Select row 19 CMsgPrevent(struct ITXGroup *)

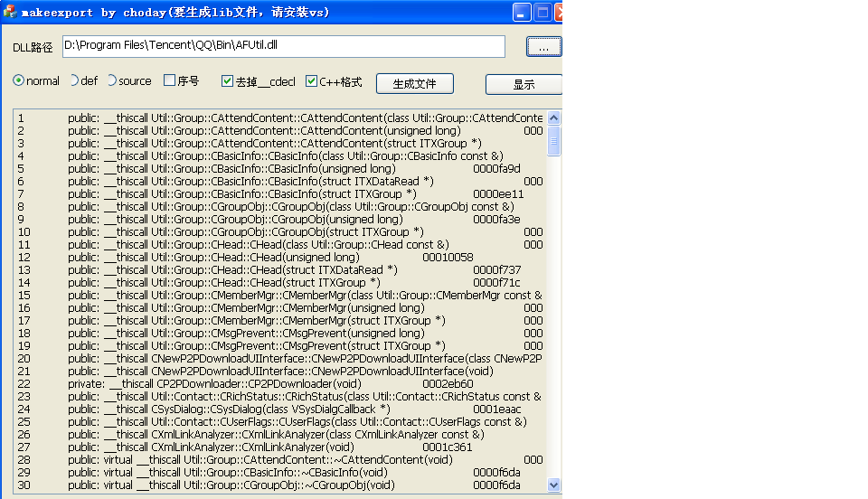pyautogui.click(x=279, y=346)
